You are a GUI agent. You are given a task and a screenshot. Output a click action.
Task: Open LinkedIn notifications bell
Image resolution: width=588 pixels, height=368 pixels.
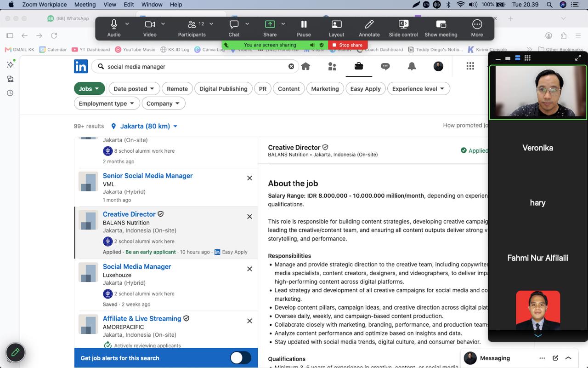(412, 66)
